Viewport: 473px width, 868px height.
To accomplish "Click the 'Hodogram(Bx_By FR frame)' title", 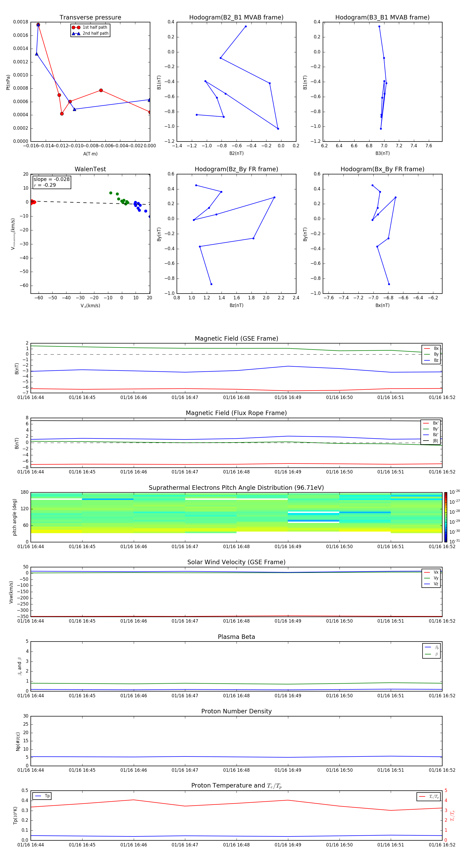I will pyautogui.click(x=382, y=169).
